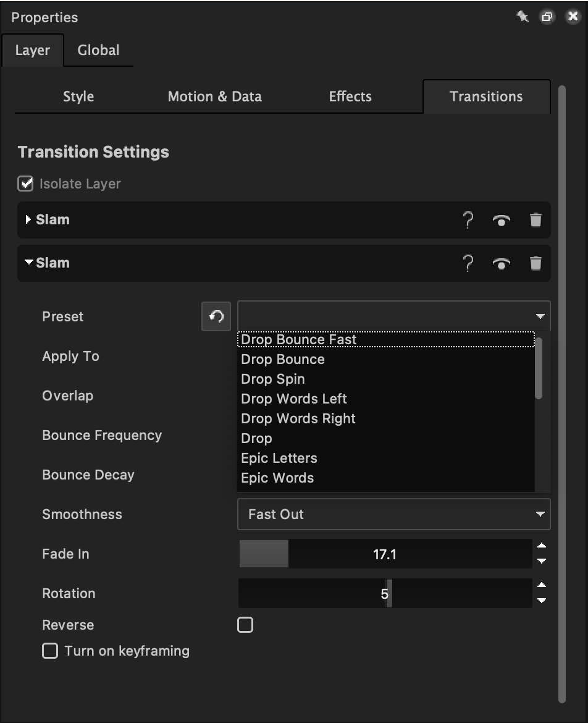Check Turn on keyframing
Viewport: 588px width, 723px height.
tap(50, 651)
